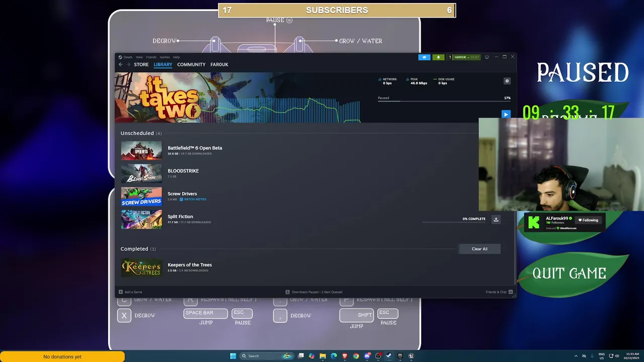
Task: Open the ENG US language indicator
Action: tap(601, 356)
